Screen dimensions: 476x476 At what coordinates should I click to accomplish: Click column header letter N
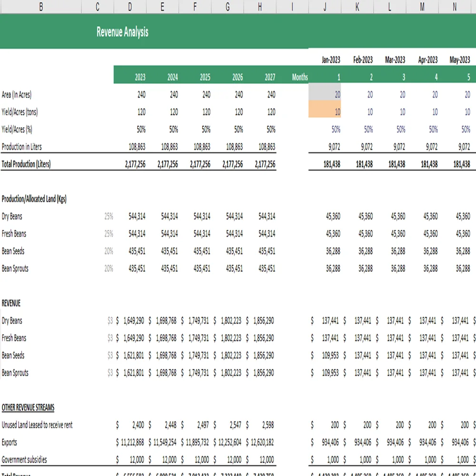(x=454, y=6)
